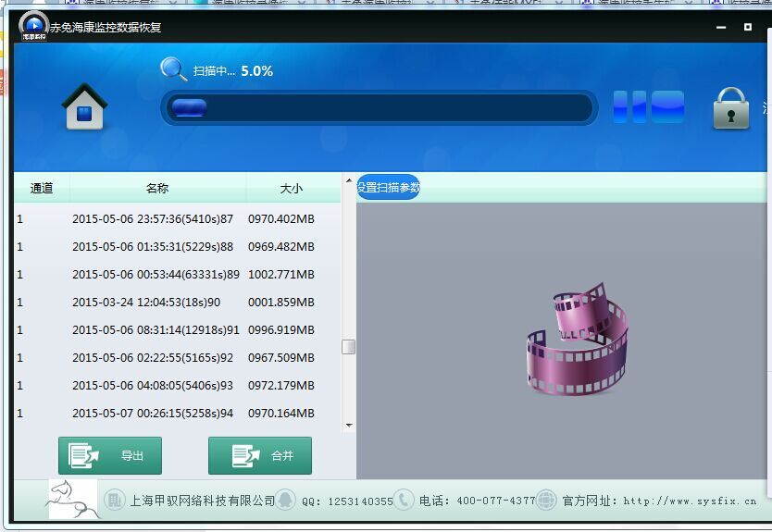Sort by 大小 column header
This screenshot has height=532, width=772.
292,188
